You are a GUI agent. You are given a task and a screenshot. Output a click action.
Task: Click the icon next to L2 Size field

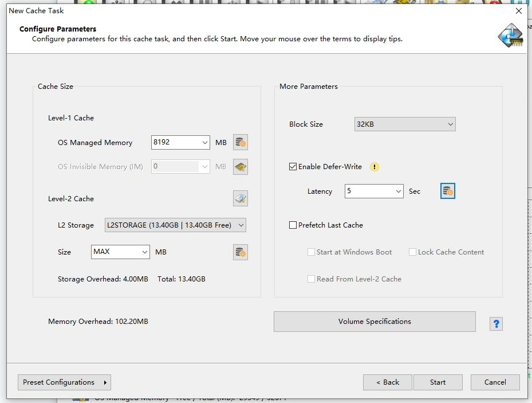[241, 252]
